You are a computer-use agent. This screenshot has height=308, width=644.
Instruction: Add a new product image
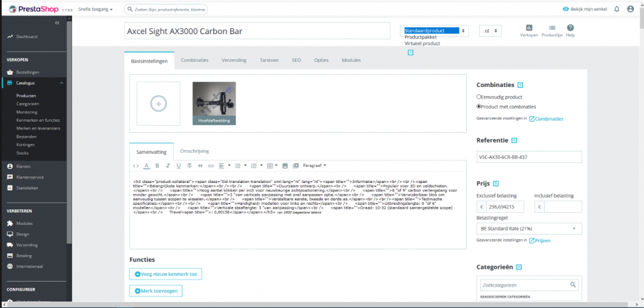coord(158,104)
